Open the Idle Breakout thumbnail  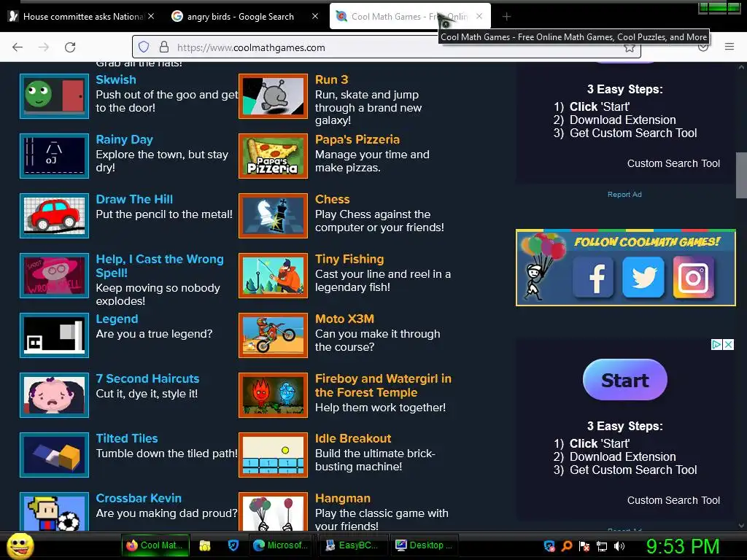click(x=273, y=455)
